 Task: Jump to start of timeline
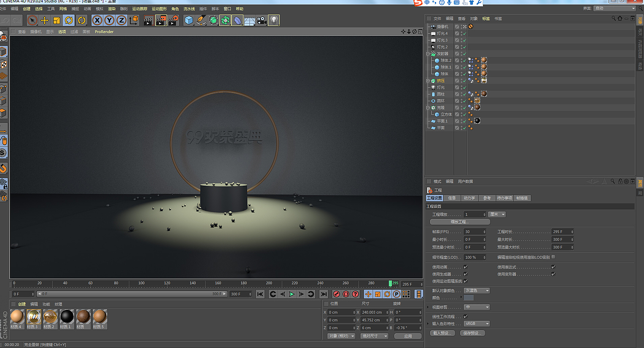pos(260,294)
